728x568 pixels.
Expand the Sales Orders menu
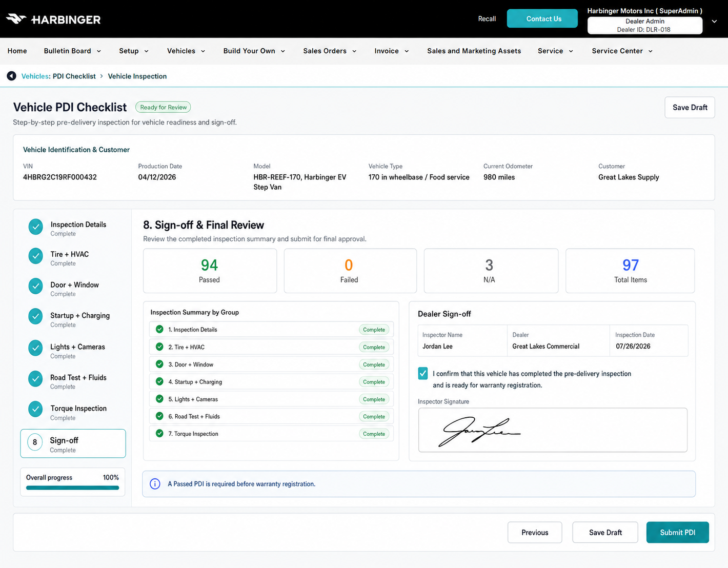click(330, 51)
